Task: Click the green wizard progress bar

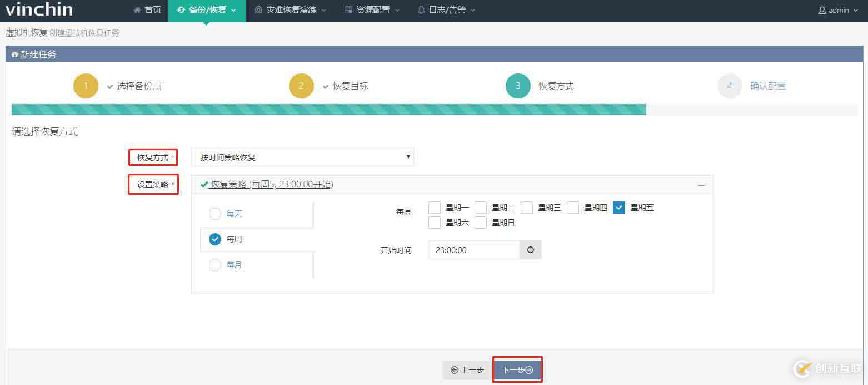Action: click(328, 109)
